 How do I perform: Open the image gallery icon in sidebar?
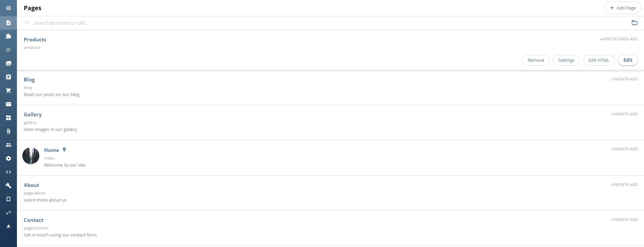coord(8,63)
